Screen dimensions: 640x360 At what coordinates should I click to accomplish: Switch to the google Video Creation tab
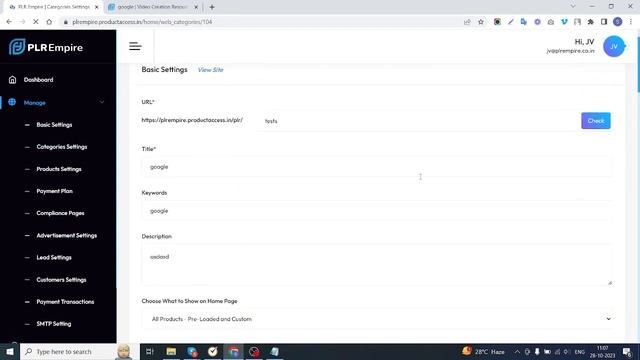click(151, 7)
